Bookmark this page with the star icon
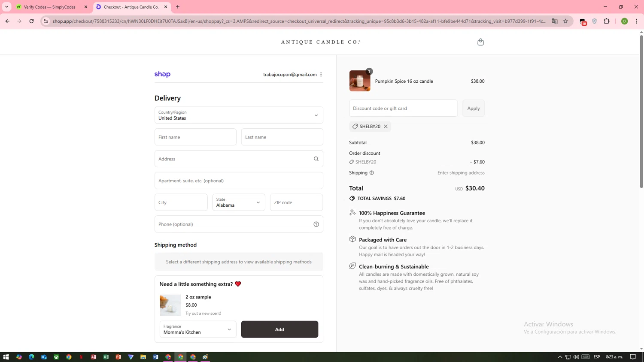The image size is (644, 362). click(x=565, y=21)
